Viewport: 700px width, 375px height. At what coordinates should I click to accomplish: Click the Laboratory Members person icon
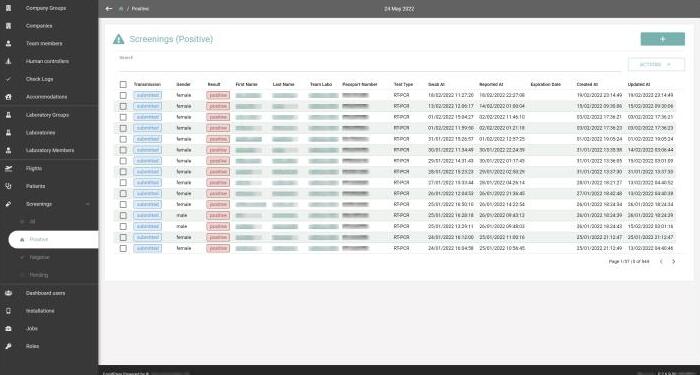point(8,150)
